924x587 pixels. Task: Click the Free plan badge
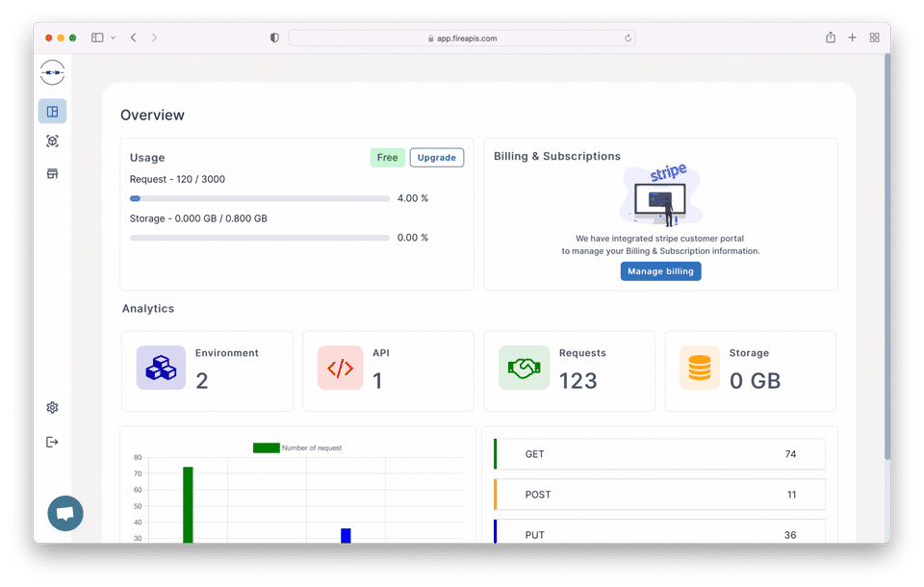pyautogui.click(x=387, y=158)
